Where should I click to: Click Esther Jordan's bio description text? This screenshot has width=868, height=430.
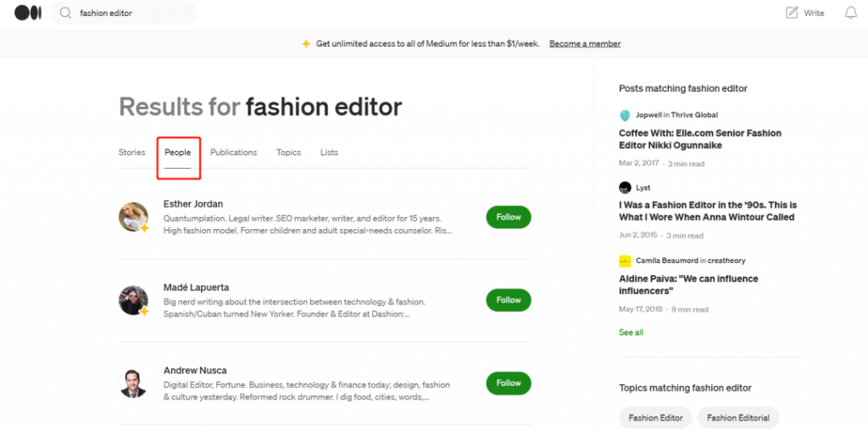(307, 225)
